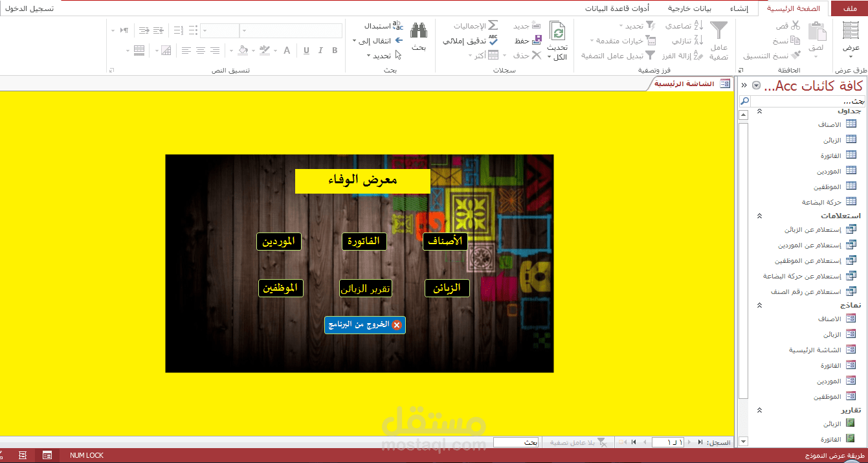Click the font color A icon
Viewport: 868px width, 463px height.
tap(287, 51)
